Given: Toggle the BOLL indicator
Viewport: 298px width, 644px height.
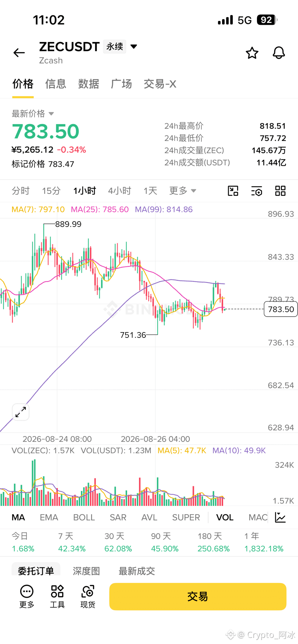Looking at the screenshot, I should click(x=84, y=517).
